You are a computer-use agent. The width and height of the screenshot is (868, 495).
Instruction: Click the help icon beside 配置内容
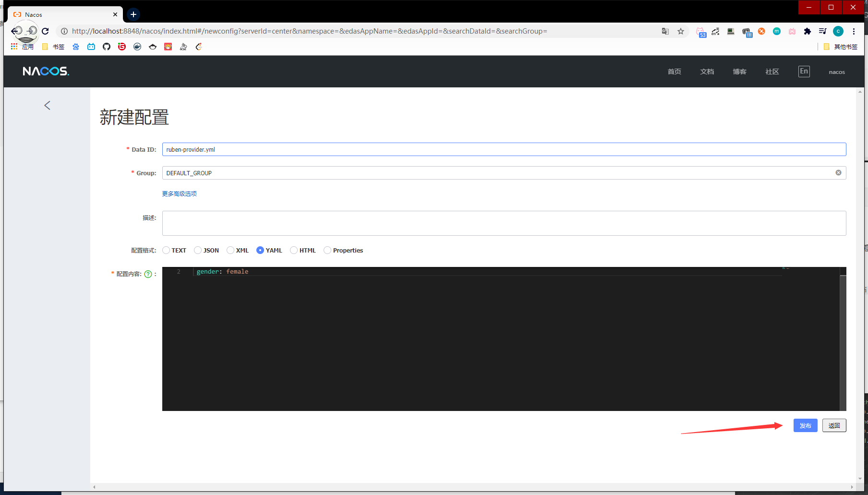point(148,274)
